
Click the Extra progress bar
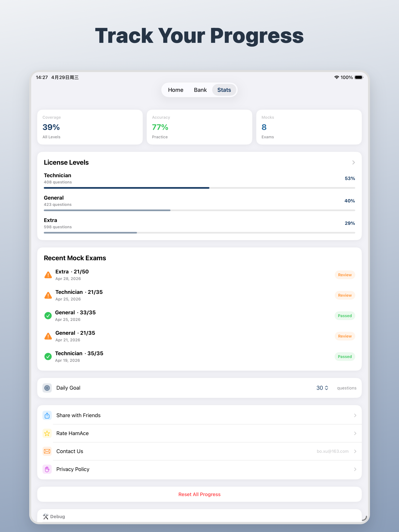pos(199,233)
